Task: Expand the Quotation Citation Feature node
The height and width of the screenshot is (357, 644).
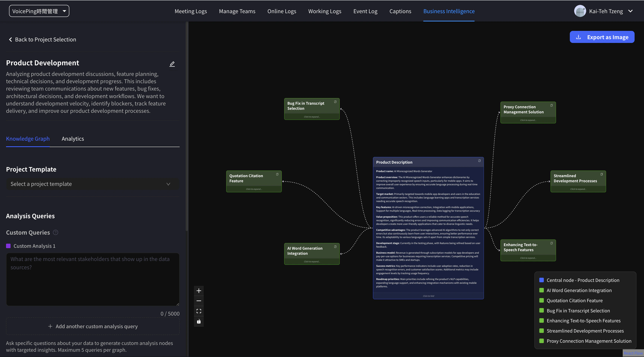Action: coord(254,189)
